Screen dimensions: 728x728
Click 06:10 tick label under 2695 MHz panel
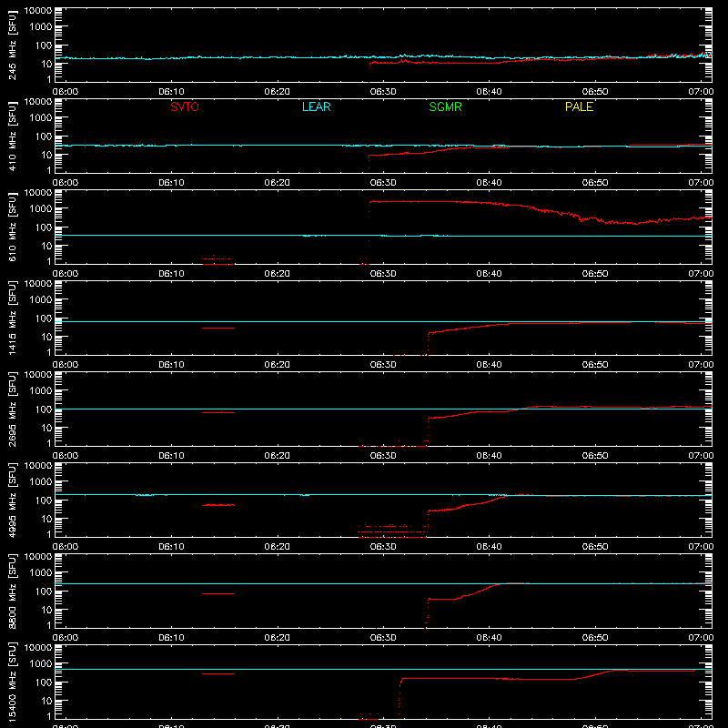(171, 456)
